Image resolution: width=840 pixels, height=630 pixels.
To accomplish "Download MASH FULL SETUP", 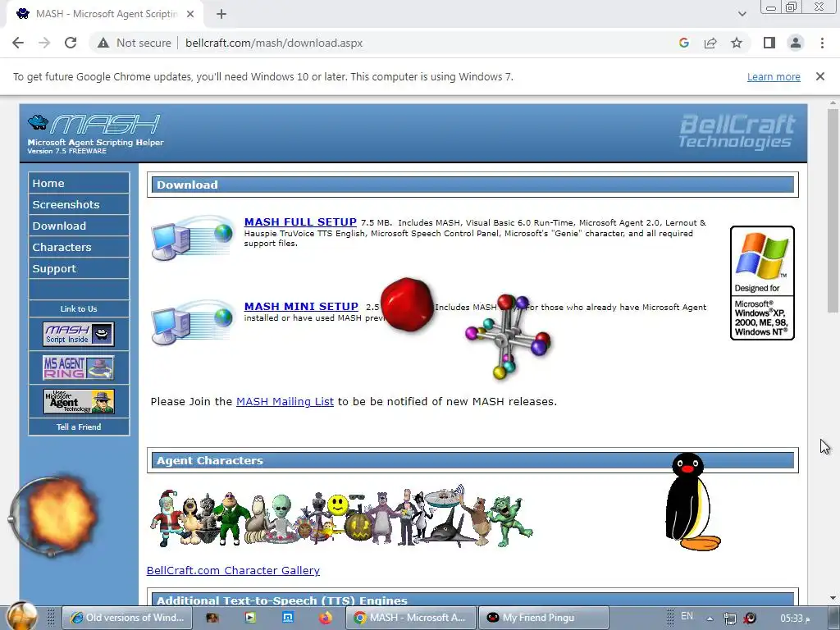I will 300,221.
